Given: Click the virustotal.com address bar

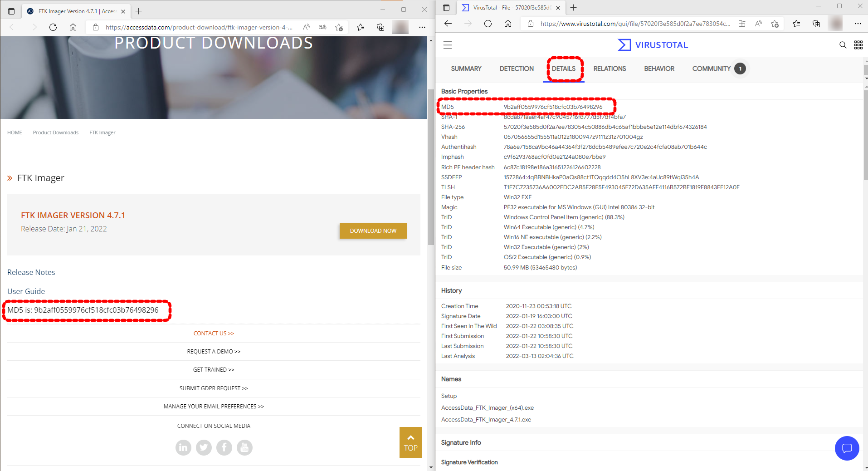Looking at the screenshot, I should (635, 24).
